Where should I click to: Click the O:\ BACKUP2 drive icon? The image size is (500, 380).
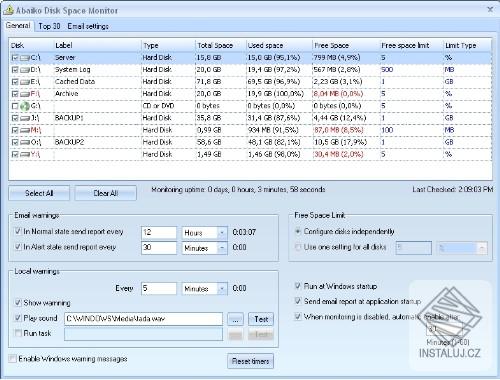(x=24, y=142)
